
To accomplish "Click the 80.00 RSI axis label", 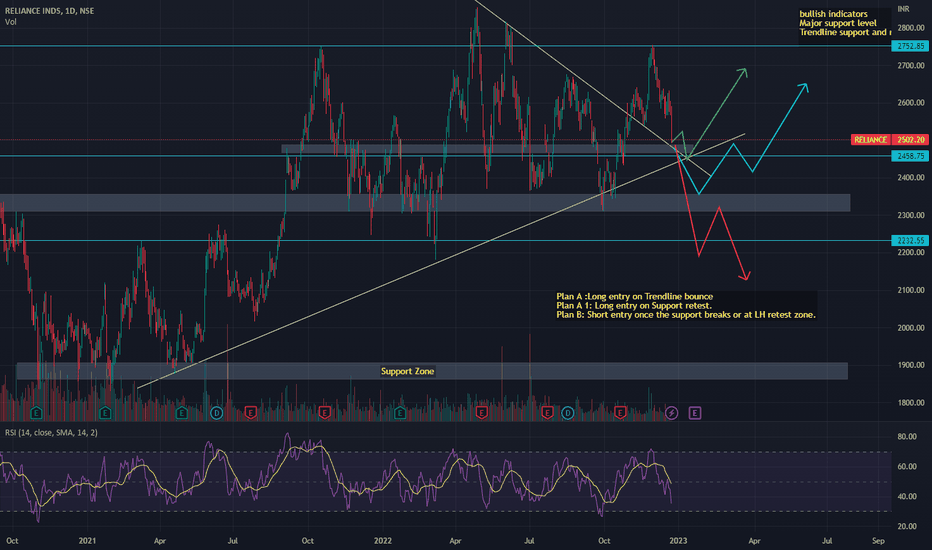I will pyautogui.click(x=906, y=436).
